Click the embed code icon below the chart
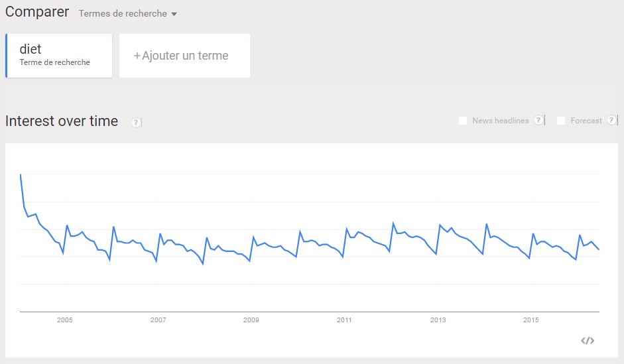624x364 pixels. click(x=588, y=341)
